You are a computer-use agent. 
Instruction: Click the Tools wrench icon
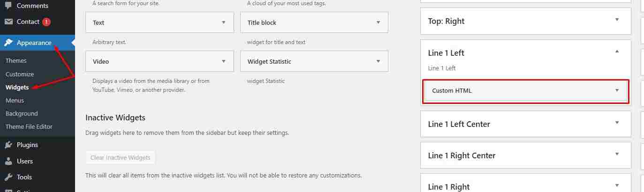click(8, 177)
